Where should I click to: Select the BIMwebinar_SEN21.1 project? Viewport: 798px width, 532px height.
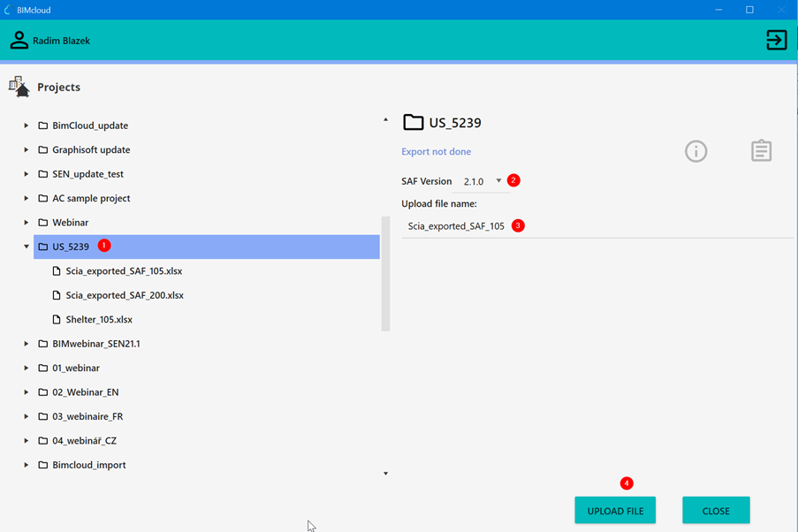click(95, 344)
